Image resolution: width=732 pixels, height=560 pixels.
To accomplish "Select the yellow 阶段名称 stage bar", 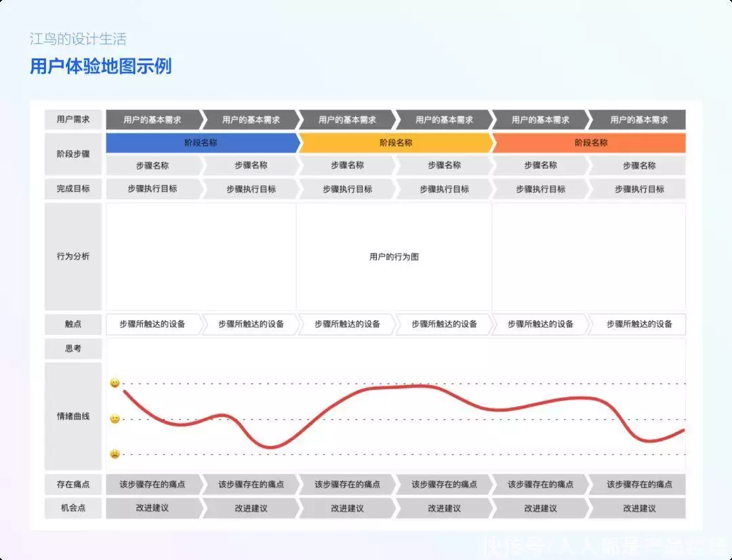I will (x=395, y=143).
